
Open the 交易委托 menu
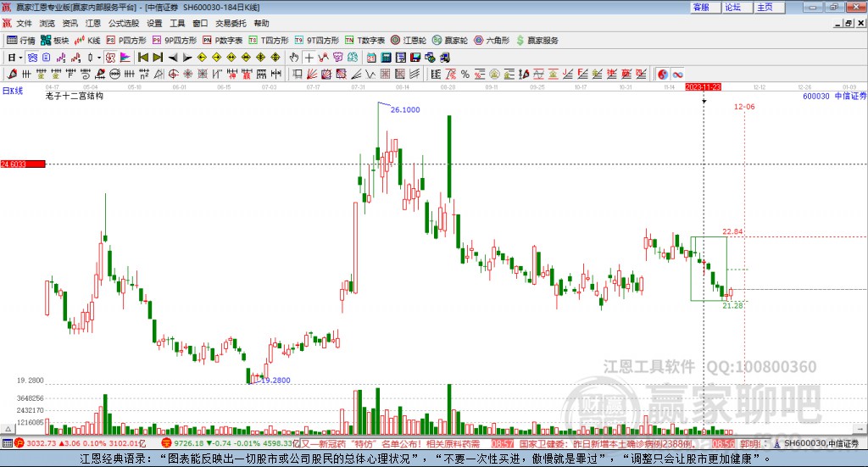(231, 23)
